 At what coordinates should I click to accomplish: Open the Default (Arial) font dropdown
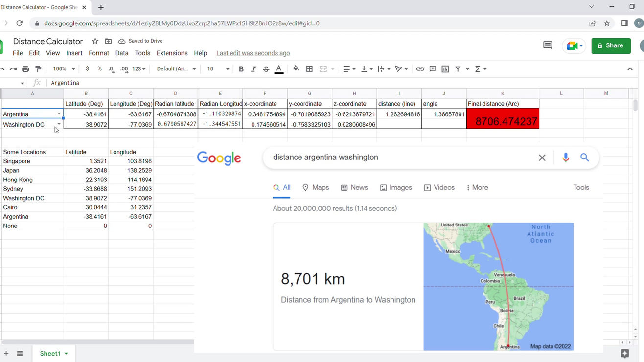pyautogui.click(x=176, y=69)
